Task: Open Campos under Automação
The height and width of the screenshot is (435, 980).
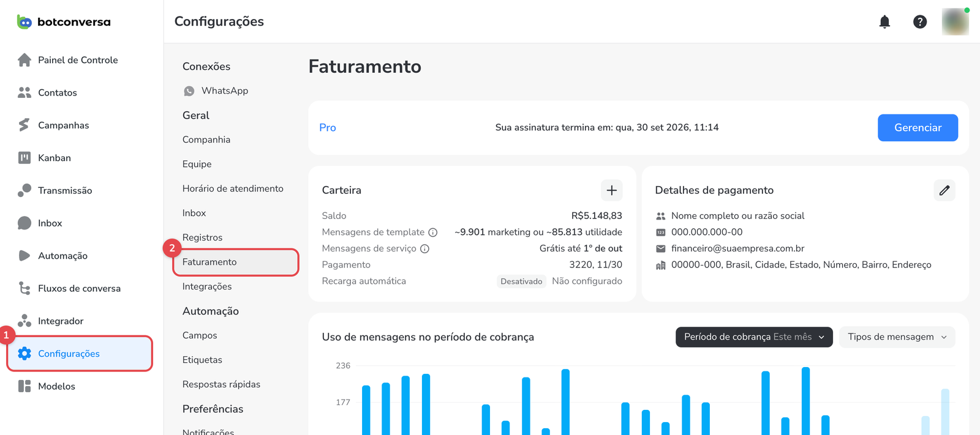Action: coord(200,335)
